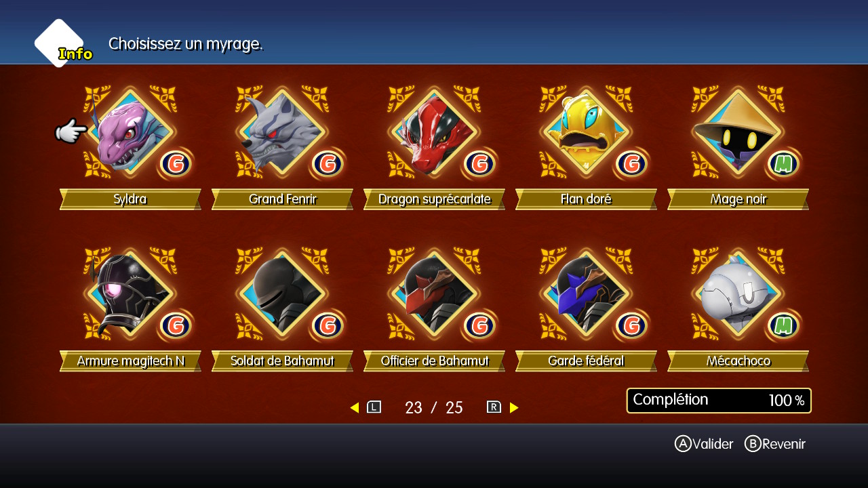Open the Info diamond icon
Viewport: 868px width, 488px height.
[x=62, y=44]
